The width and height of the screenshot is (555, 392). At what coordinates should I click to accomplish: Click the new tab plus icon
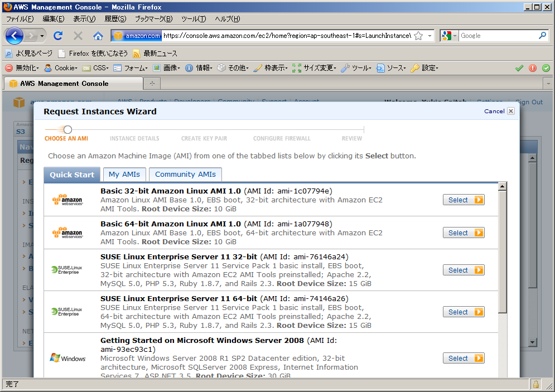(151, 84)
